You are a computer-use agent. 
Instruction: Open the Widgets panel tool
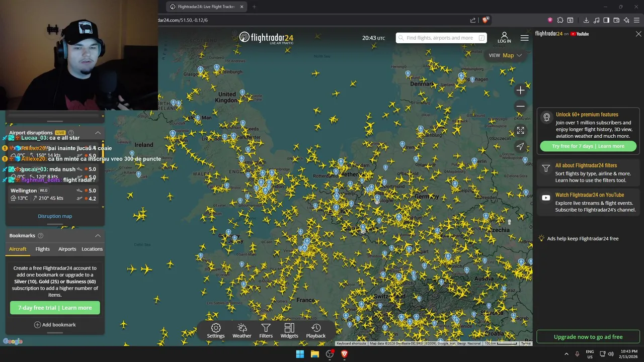pyautogui.click(x=289, y=331)
